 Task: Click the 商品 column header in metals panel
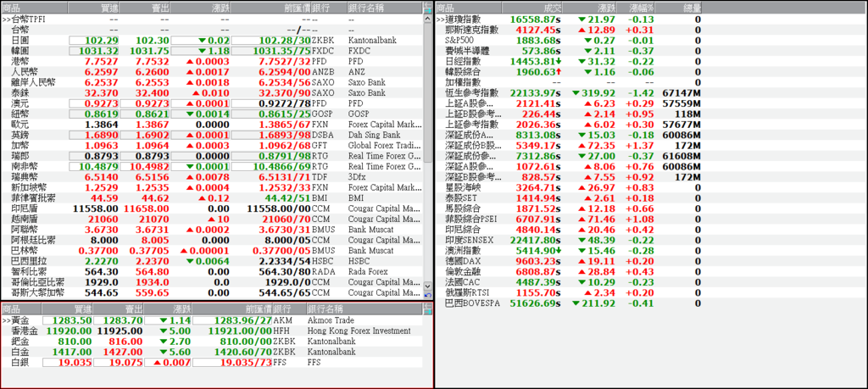click(21, 308)
